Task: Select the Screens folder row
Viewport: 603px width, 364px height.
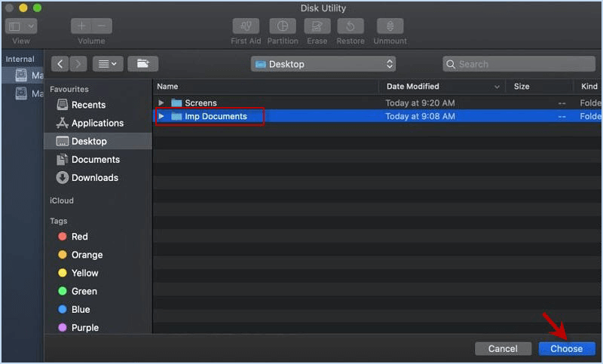Action: point(378,102)
